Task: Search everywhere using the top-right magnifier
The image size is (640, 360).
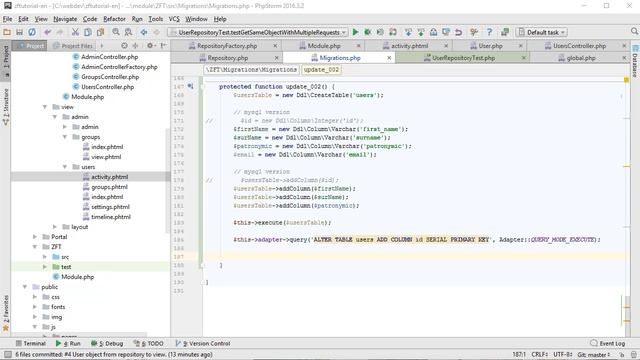Action: pyautogui.click(x=634, y=31)
